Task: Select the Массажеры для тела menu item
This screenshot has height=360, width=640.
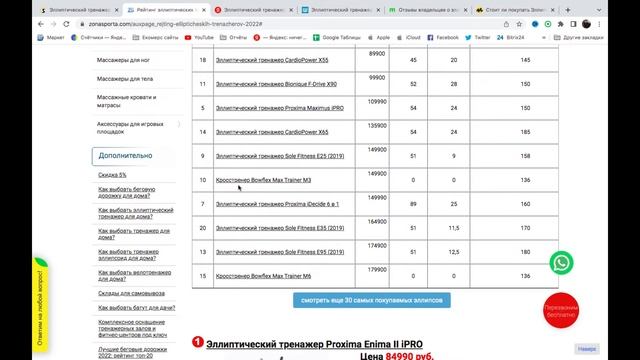Action: pos(124,79)
